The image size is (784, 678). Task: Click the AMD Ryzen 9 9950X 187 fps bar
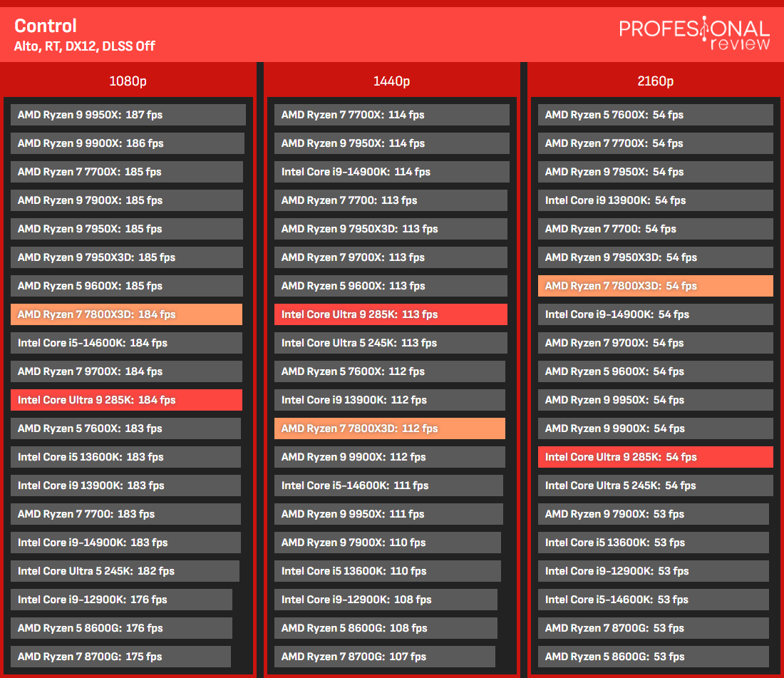(x=128, y=115)
